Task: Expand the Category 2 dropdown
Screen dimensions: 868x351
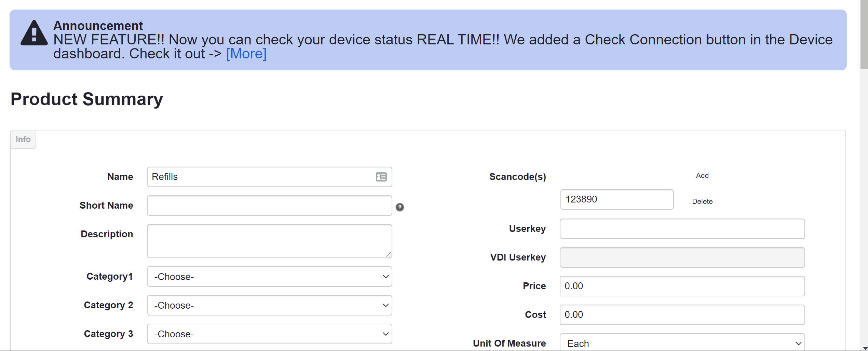Action: 269,305
